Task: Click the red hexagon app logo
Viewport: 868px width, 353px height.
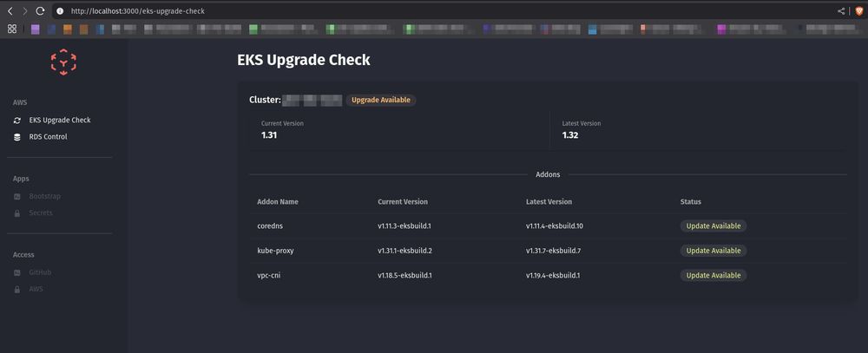Action: 63,62
